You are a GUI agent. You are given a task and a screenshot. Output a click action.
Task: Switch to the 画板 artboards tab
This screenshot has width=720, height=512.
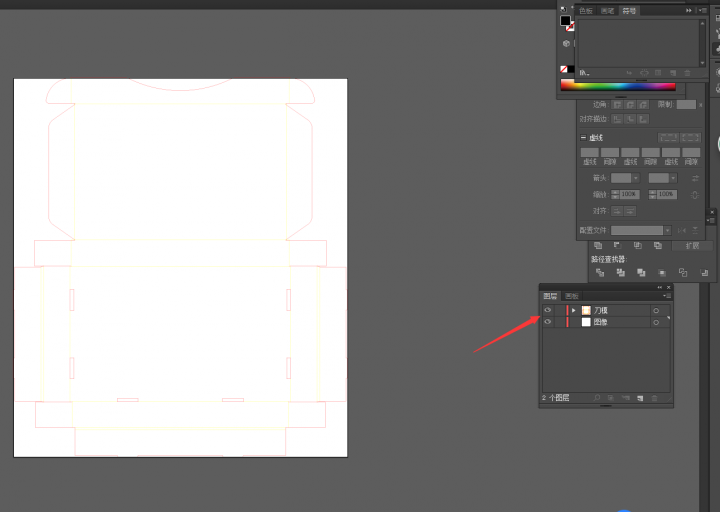tap(571, 296)
